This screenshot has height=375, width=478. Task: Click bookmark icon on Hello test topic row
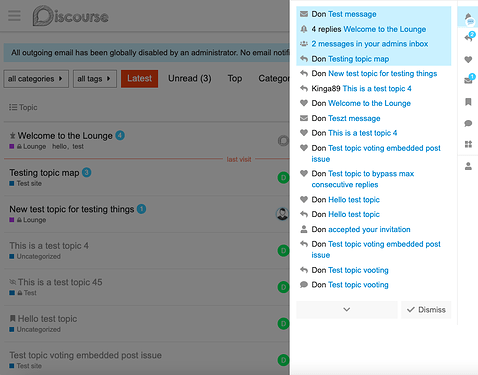13,319
